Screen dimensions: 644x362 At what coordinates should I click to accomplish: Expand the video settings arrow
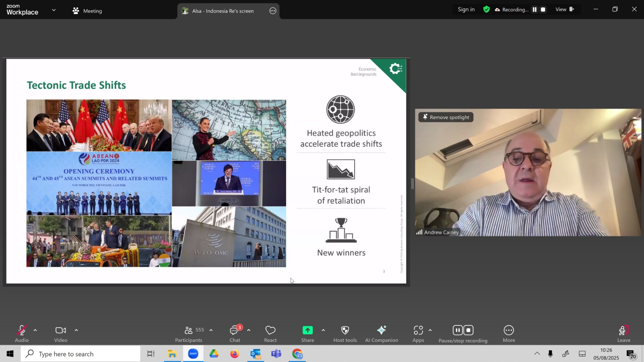coord(76,330)
